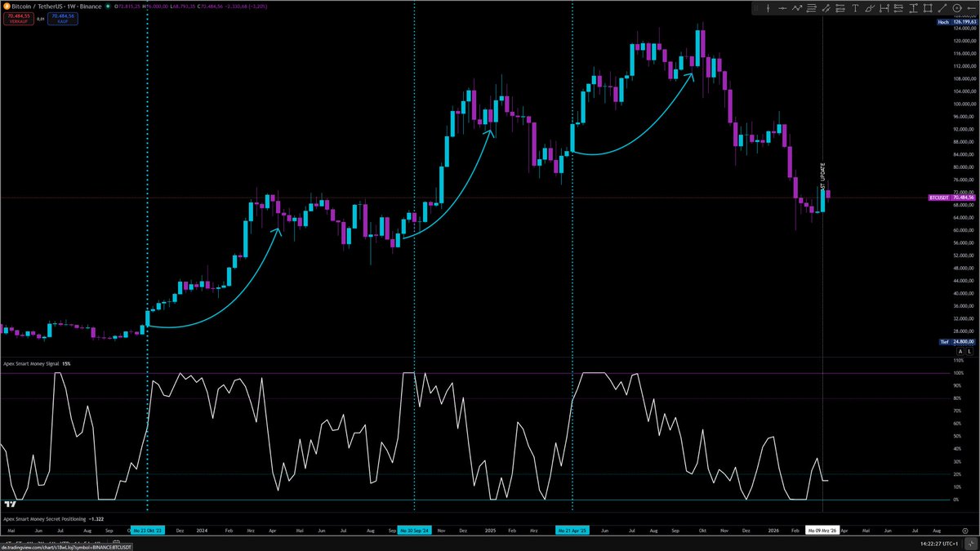Click the Mo 30 Sep '24 date marker
This screenshot has width=980, height=551.
[415, 530]
